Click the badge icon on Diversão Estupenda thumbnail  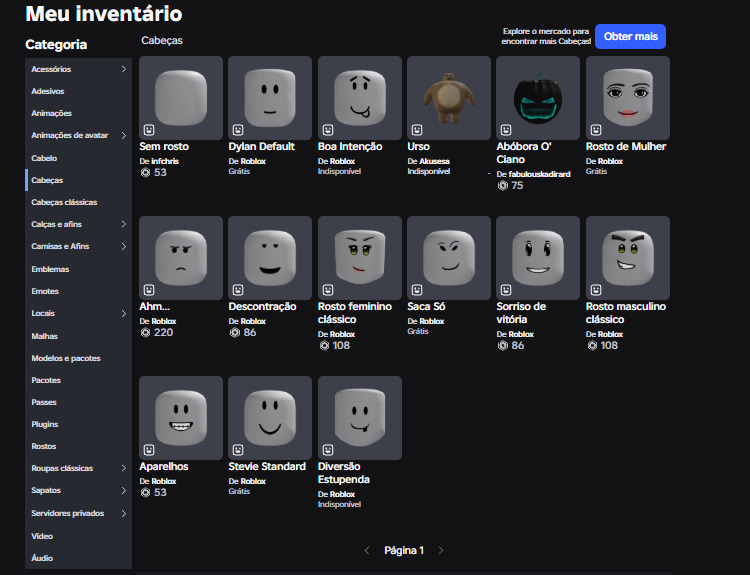point(328,450)
